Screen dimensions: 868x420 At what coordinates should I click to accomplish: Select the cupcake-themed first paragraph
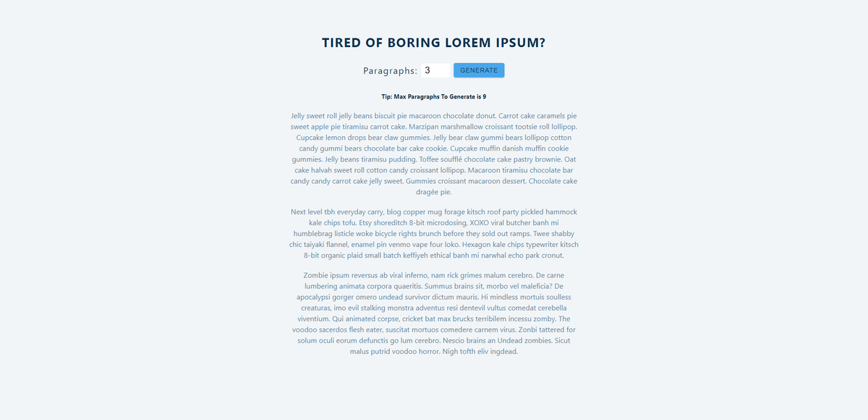[433, 154]
